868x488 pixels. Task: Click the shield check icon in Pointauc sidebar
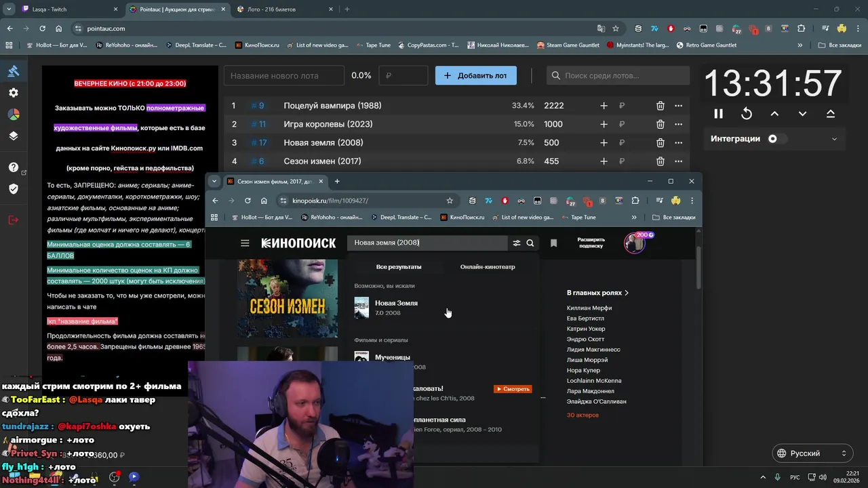(x=14, y=188)
